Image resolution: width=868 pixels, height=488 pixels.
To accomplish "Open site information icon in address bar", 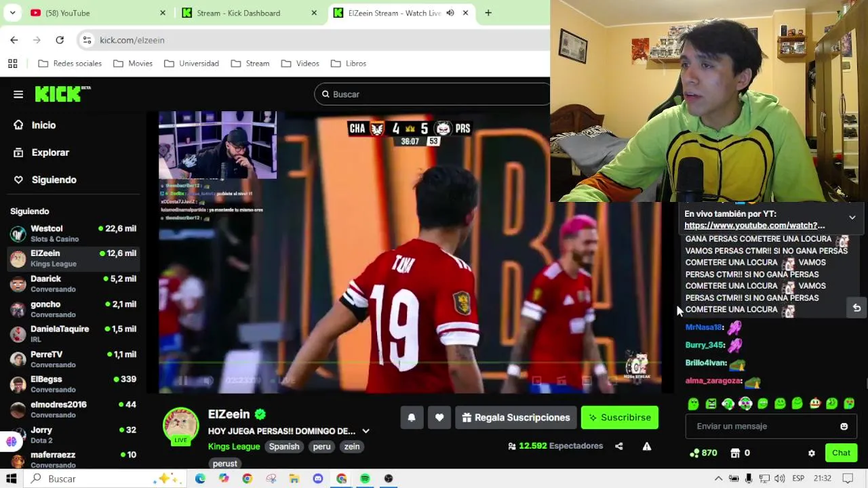I will click(x=87, y=40).
